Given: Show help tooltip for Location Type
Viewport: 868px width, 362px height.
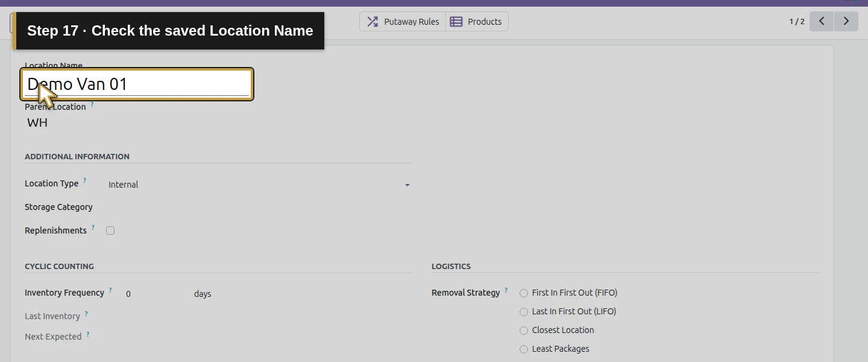Looking at the screenshot, I should pos(85,180).
